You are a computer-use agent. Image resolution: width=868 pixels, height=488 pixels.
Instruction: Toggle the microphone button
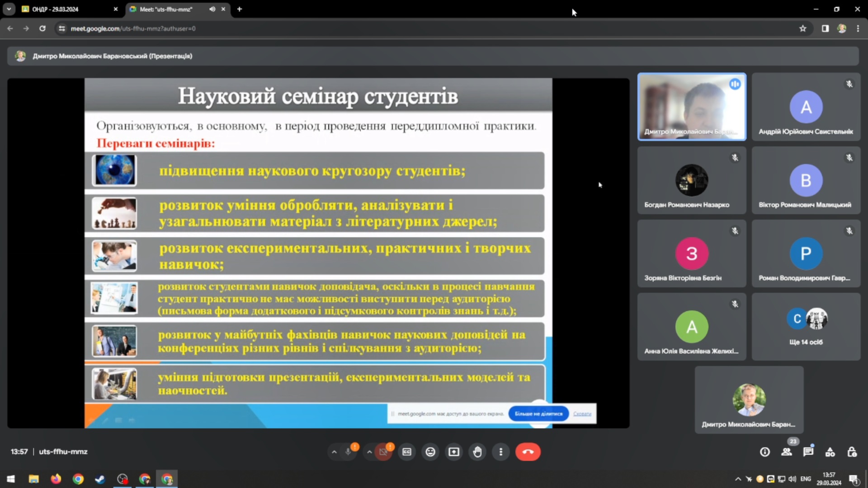348,452
